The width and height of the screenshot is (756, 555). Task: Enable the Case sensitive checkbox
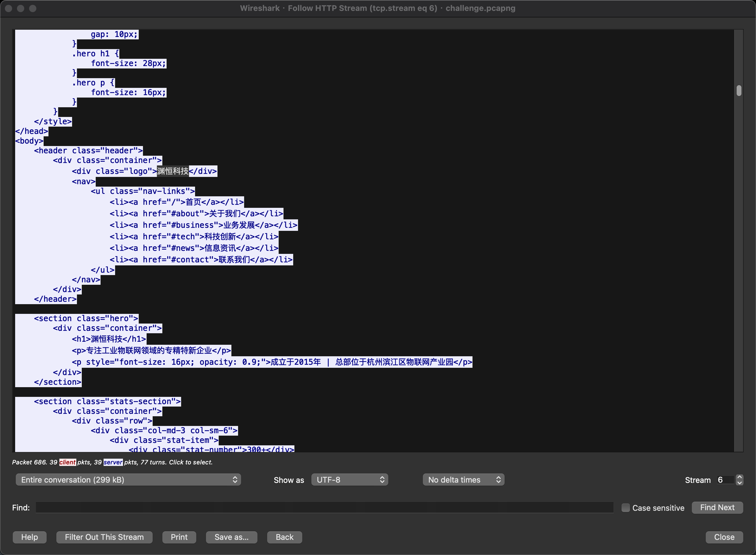625,508
